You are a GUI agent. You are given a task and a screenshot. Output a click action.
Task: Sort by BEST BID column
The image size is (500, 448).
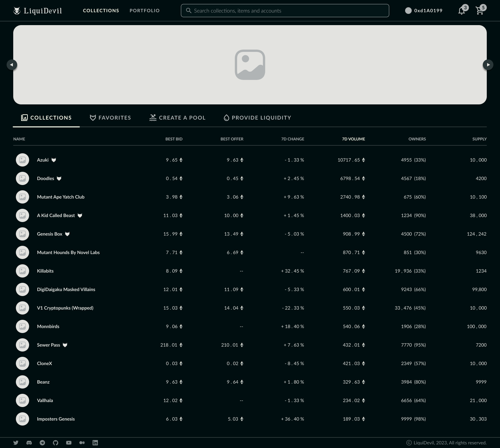click(174, 139)
